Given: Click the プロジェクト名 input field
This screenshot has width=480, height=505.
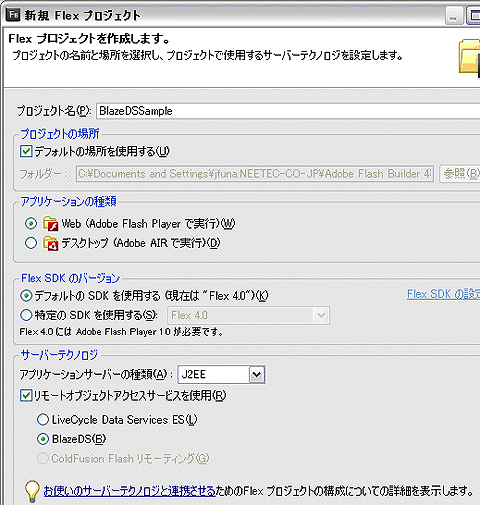Looking at the screenshot, I should pyautogui.click(x=288, y=111).
